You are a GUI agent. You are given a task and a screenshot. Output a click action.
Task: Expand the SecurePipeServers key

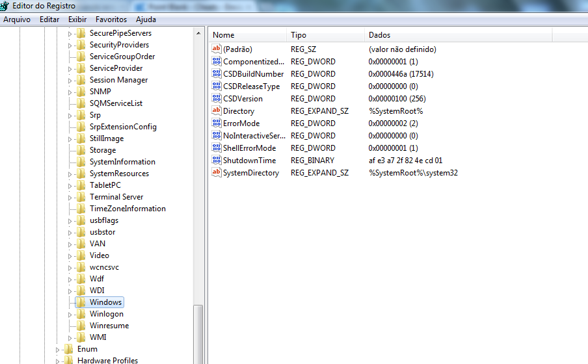pyautogui.click(x=70, y=33)
